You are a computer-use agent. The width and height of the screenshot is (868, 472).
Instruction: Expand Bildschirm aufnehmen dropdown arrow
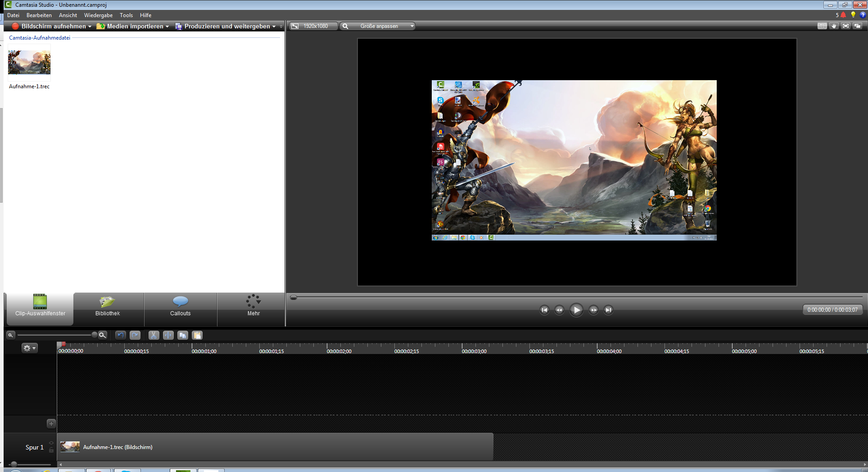tap(90, 27)
